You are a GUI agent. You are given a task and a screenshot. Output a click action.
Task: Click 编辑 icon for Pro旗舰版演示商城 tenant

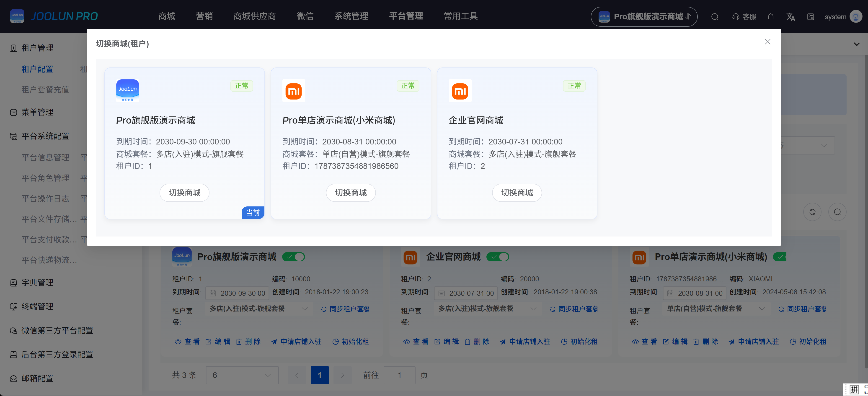[x=208, y=342]
